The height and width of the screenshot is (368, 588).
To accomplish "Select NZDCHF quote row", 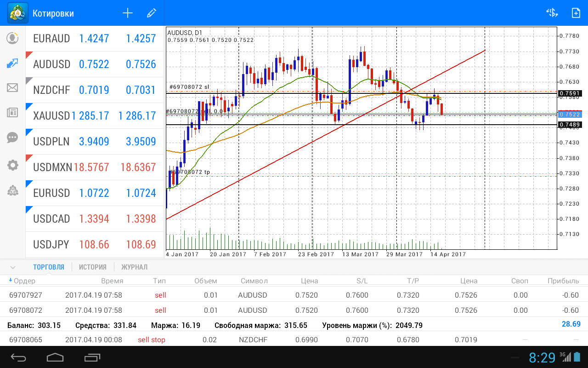I will point(95,90).
